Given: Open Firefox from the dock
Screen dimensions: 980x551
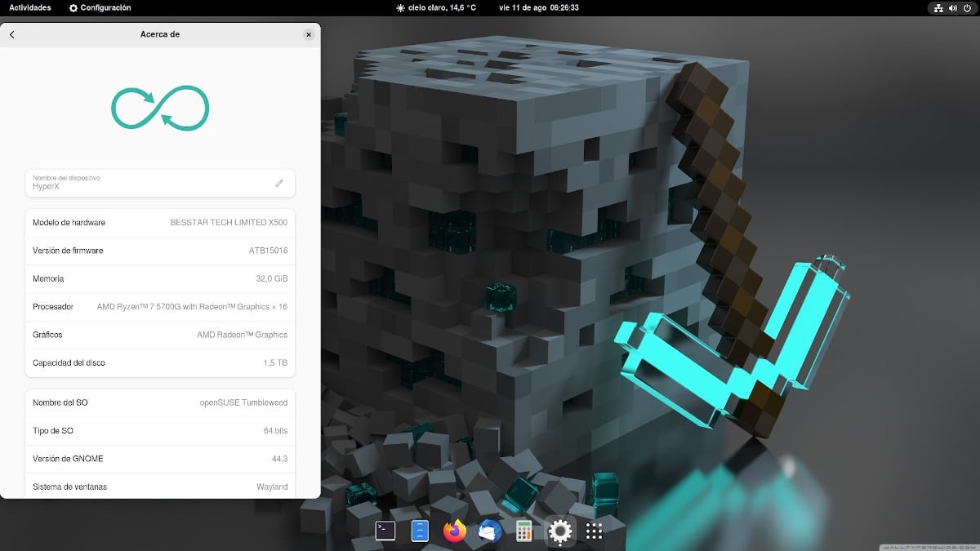Looking at the screenshot, I should click(455, 531).
